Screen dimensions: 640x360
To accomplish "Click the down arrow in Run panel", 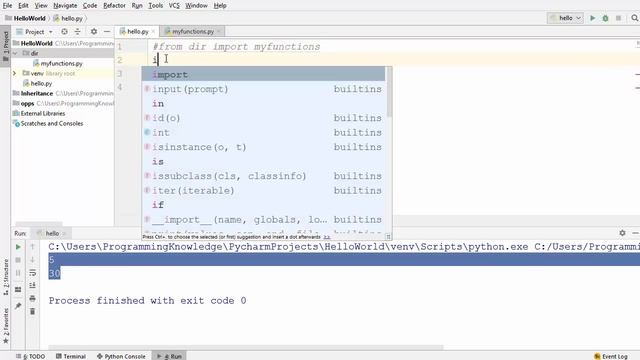I will (x=33, y=260).
